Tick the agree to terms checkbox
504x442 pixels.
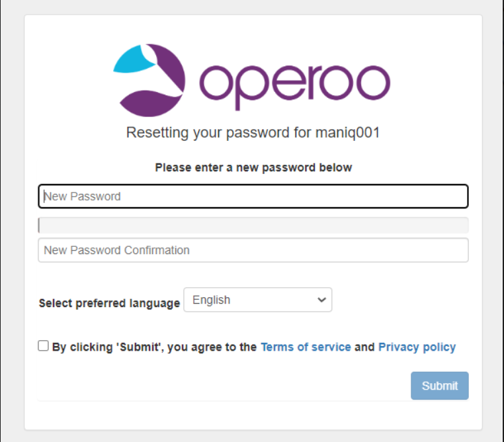[44, 345]
